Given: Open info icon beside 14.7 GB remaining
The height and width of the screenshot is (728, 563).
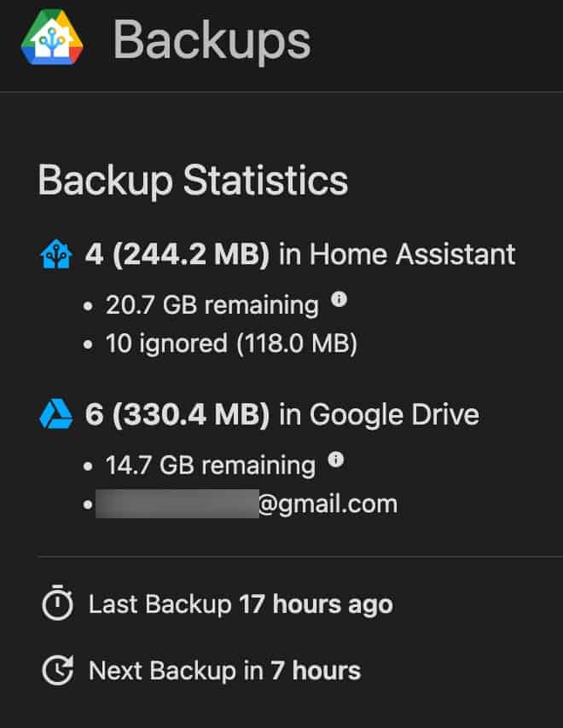Looking at the screenshot, I should tap(336, 459).
